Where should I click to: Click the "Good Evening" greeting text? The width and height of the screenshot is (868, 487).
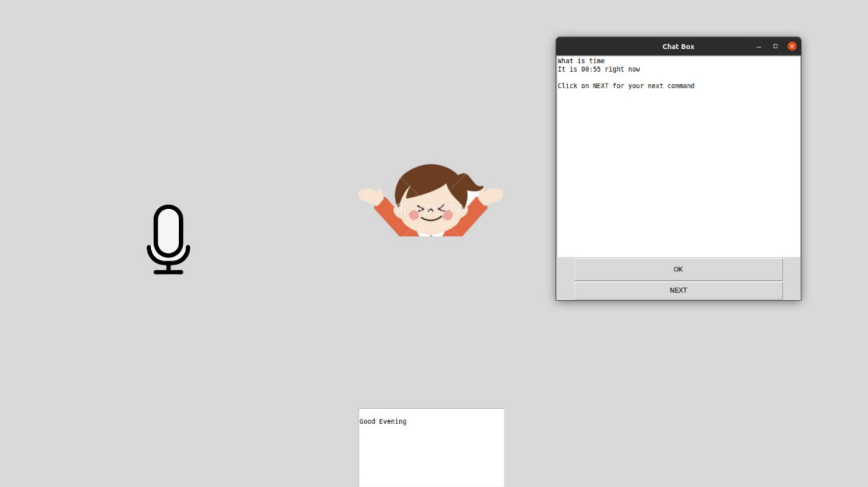383,422
